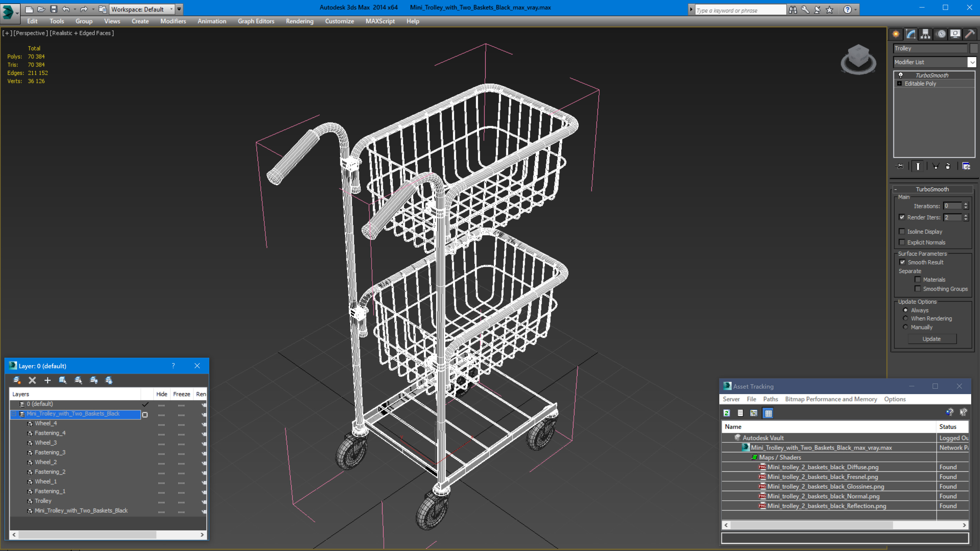Open the Modifier List dropdown
This screenshot has height=551, width=980.
pyautogui.click(x=972, y=62)
